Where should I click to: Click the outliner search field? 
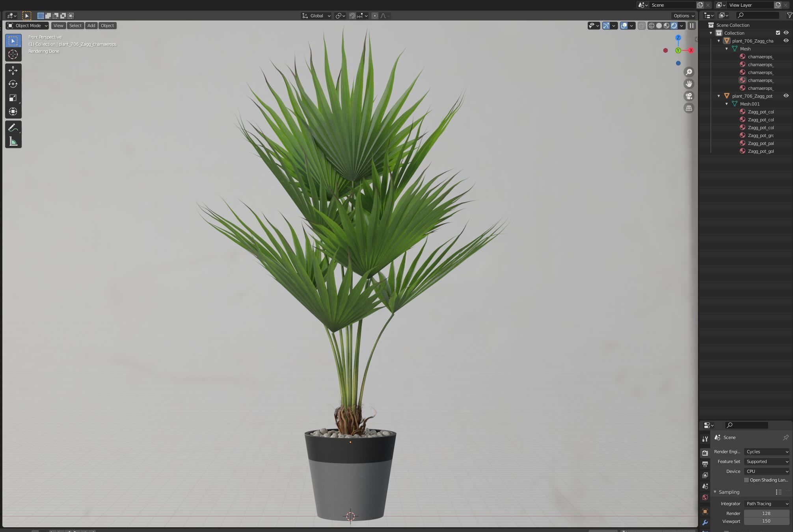(758, 15)
